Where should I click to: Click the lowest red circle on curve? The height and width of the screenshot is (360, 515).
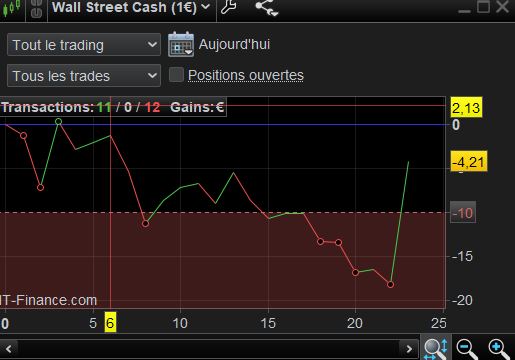[x=391, y=284]
